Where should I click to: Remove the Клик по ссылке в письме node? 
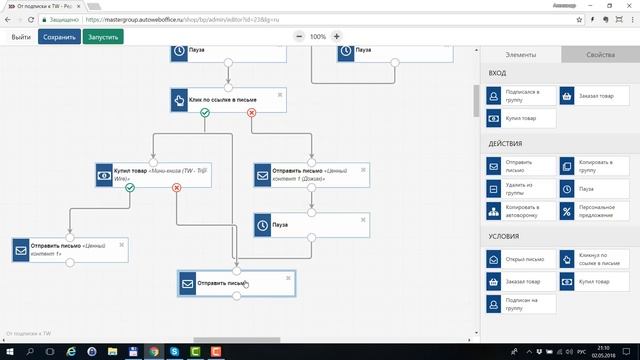pyautogui.click(x=280, y=95)
